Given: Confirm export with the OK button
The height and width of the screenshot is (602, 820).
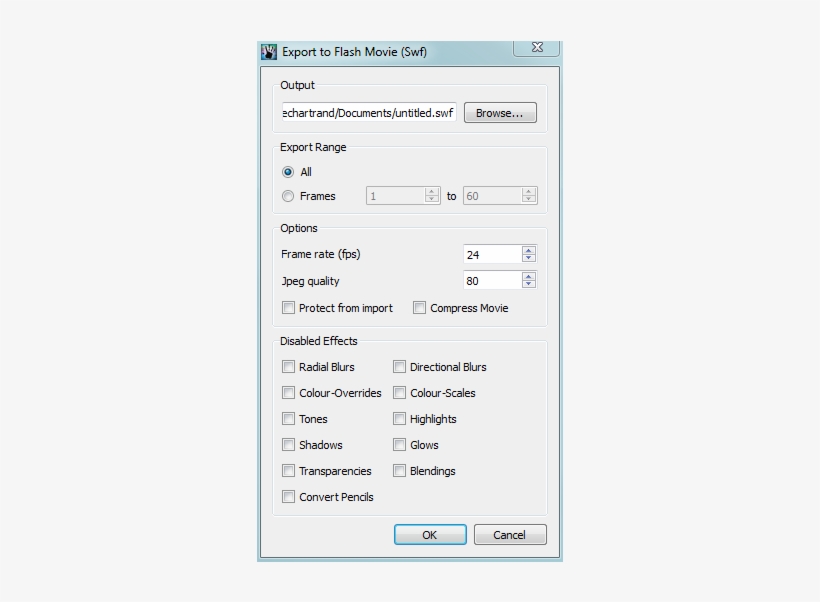Looking at the screenshot, I should pyautogui.click(x=429, y=534).
